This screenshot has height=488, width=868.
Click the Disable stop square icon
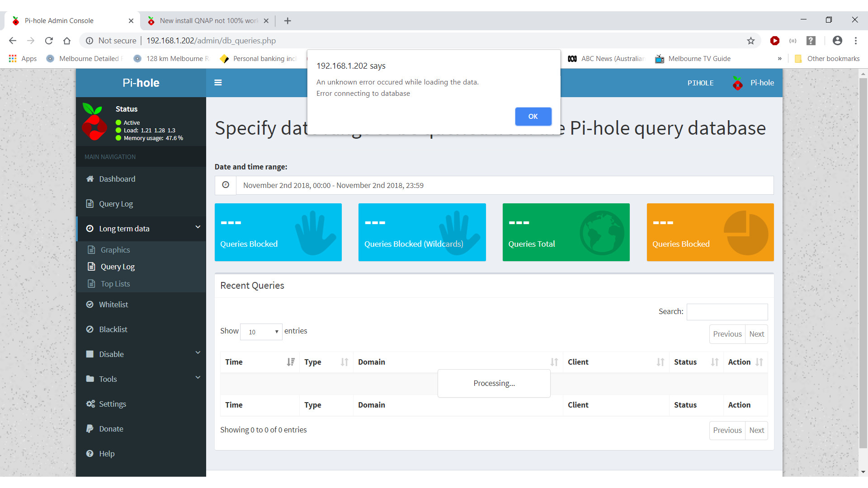(90, 354)
